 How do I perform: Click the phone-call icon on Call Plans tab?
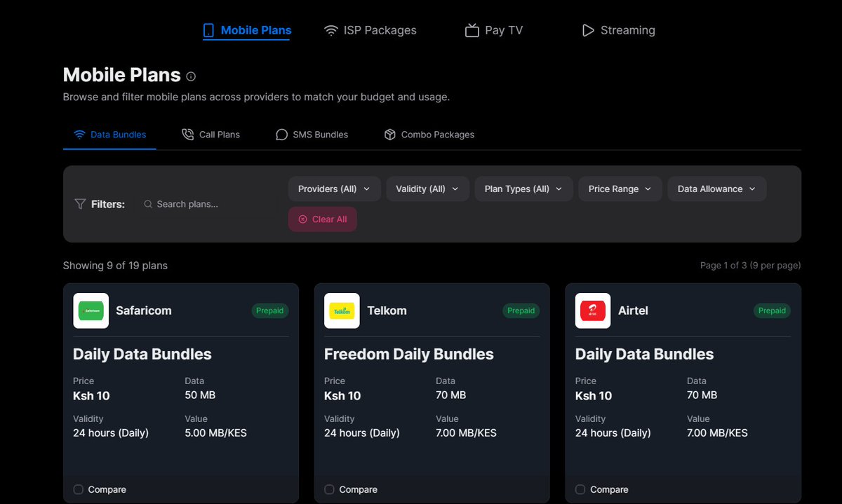pyautogui.click(x=187, y=135)
